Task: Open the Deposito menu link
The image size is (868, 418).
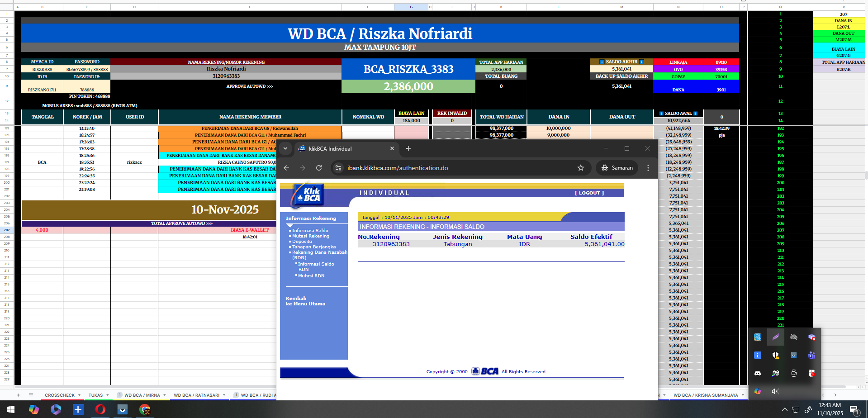Action: click(x=302, y=242)
